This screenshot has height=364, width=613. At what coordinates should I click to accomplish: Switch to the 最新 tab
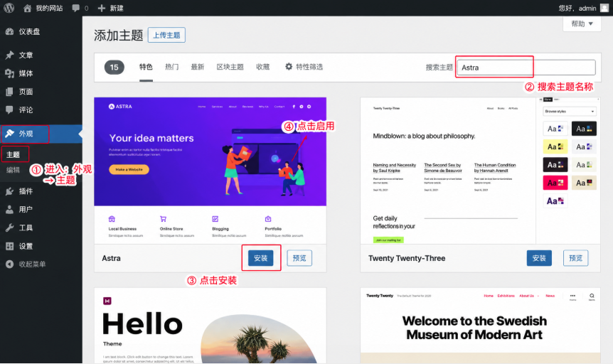point(198,68)
